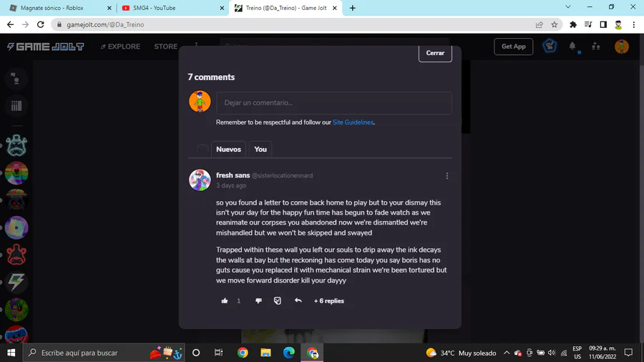Open Task View on the taskbar
This screenshot has height=362, width=644.
click(x=218, y=353)
